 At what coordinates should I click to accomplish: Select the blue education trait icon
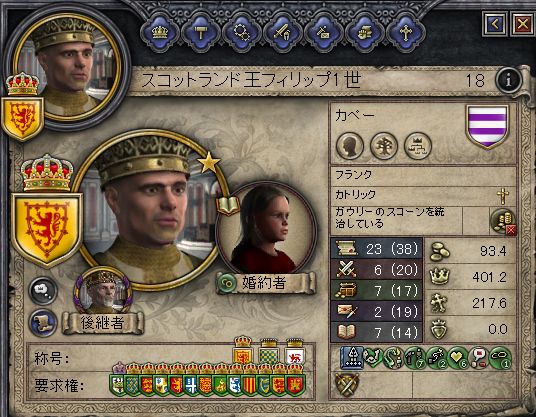(x=351, y=358)
